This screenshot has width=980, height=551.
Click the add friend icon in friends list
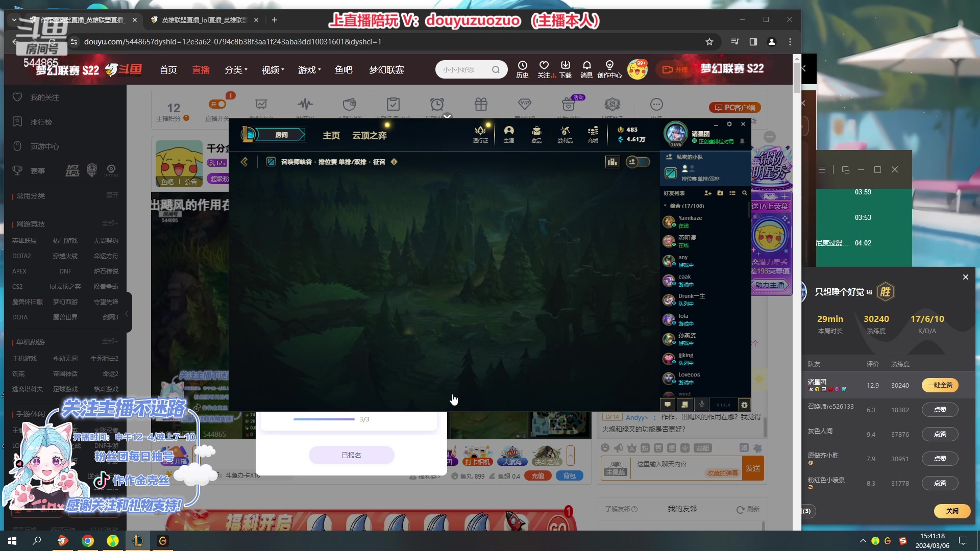tap(707, 193)
